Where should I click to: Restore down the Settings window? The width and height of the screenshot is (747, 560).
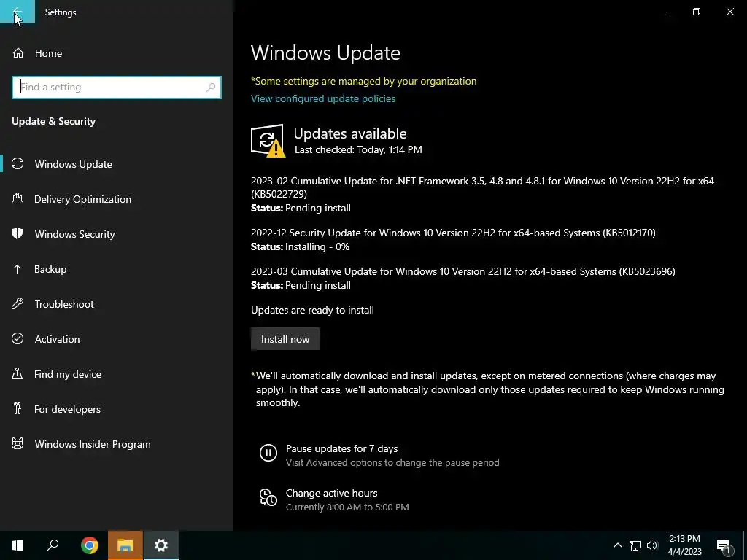[697, 12]
